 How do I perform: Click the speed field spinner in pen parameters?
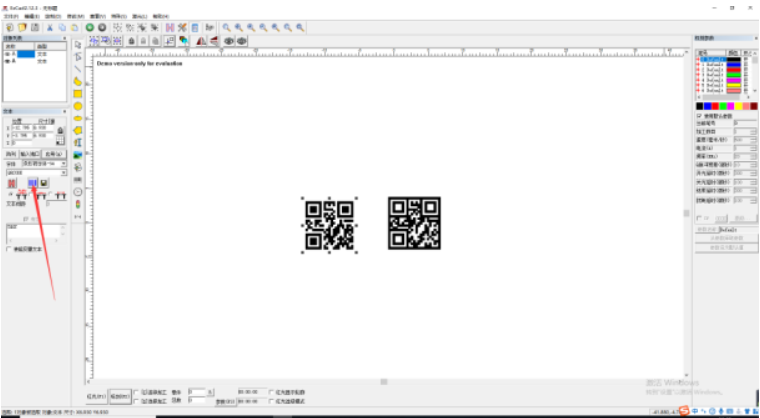coord(751,140)
